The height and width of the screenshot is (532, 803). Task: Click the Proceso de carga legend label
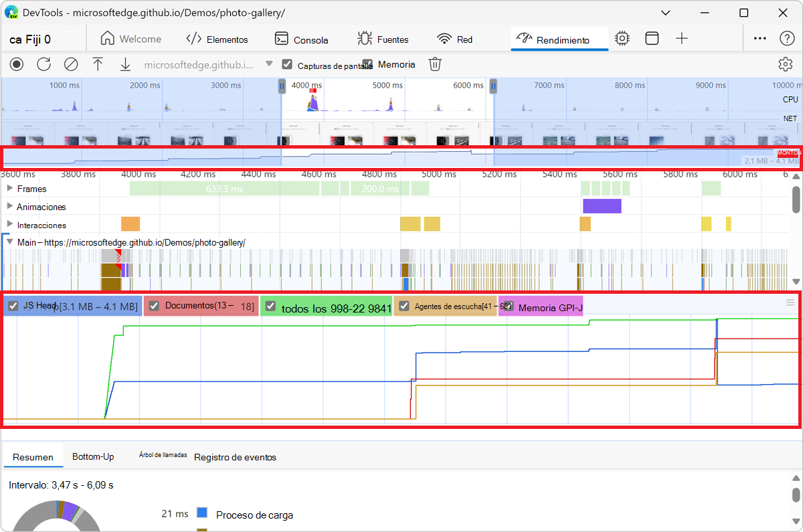point(254,515)
